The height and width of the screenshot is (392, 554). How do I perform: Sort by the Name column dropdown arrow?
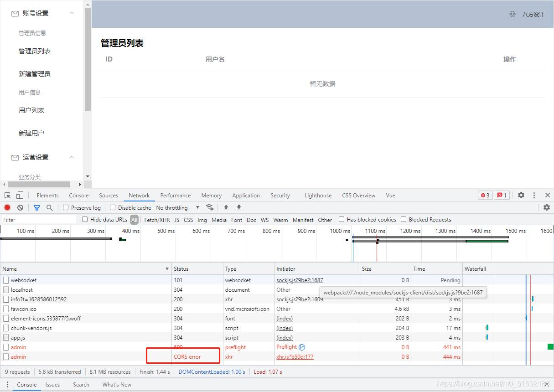(167, 269)
